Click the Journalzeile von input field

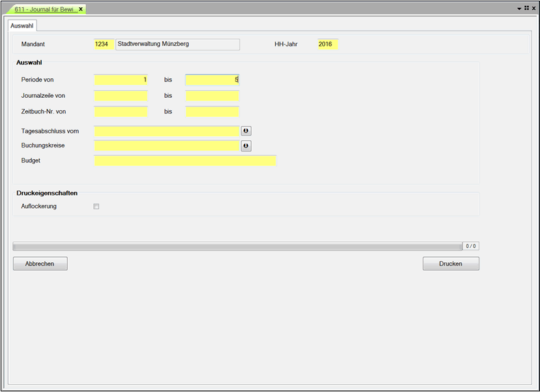pos(121,96)
